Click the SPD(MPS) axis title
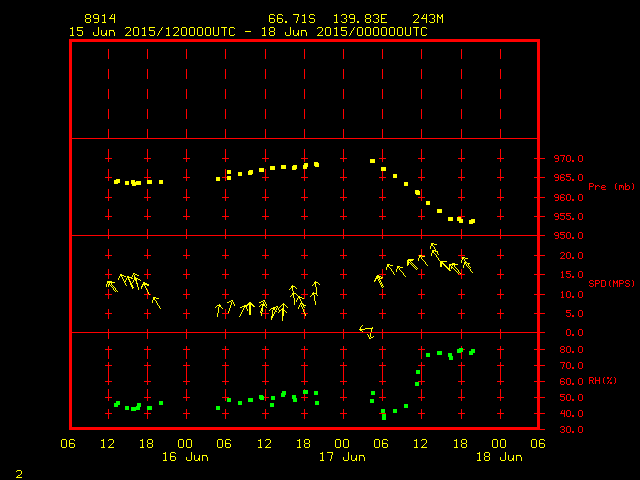 [x=611, y=283]
